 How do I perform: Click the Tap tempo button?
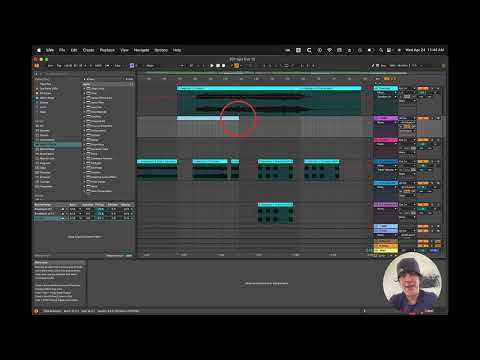point(59,66)
